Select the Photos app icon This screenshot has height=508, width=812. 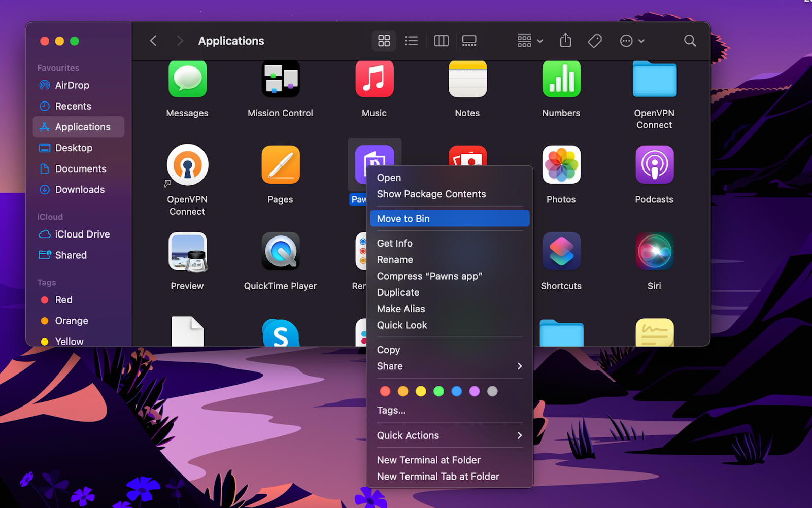click(561, 165)
